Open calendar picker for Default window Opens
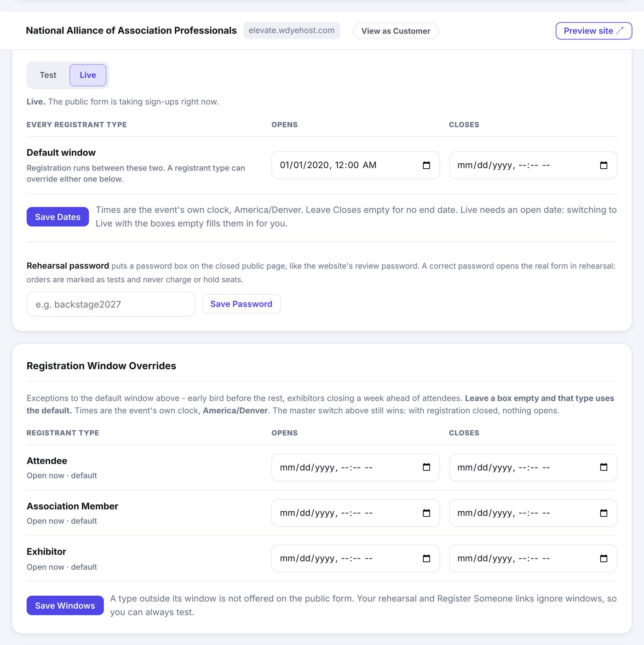Screen dimensions: 644x645 [x=426, y=165]
